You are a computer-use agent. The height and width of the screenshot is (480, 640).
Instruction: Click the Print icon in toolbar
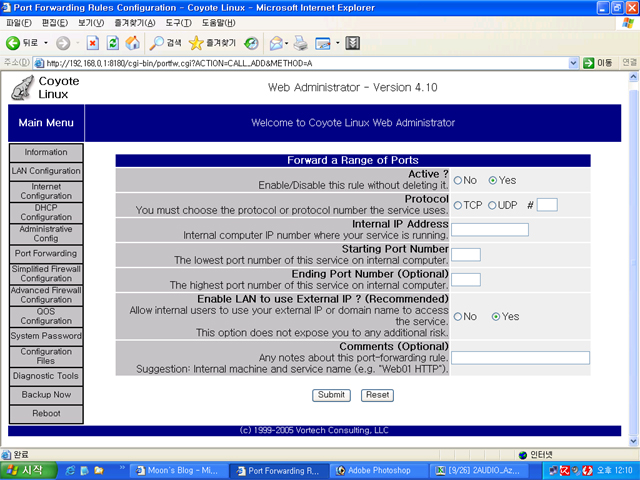click(x=300, y=43)
